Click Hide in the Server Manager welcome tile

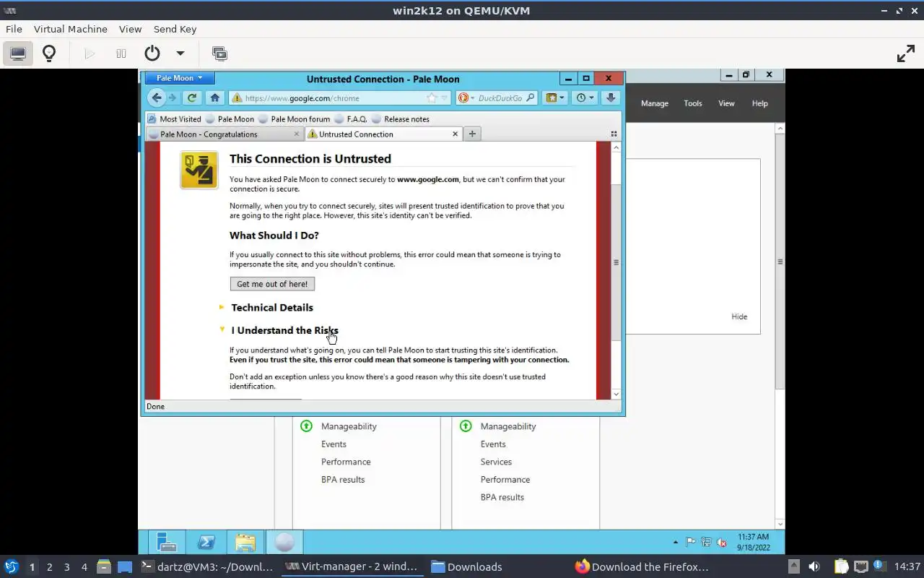[x=739, y=316]
